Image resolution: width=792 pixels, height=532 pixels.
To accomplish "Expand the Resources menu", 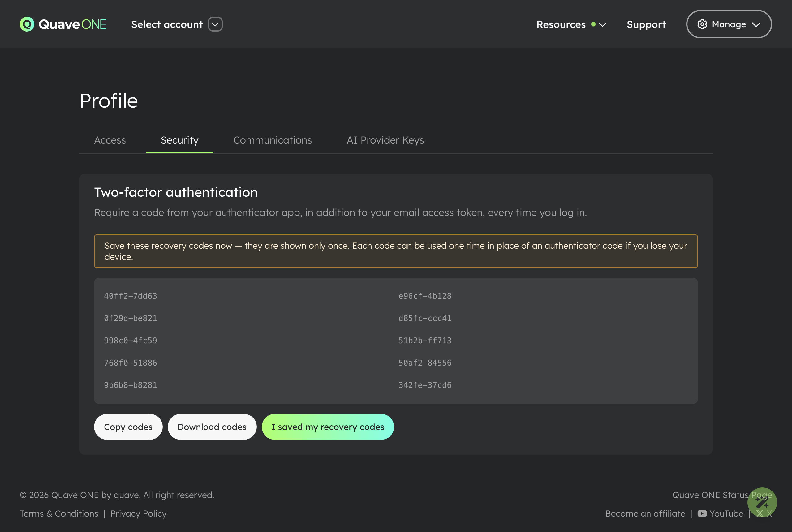I will 571,24.
